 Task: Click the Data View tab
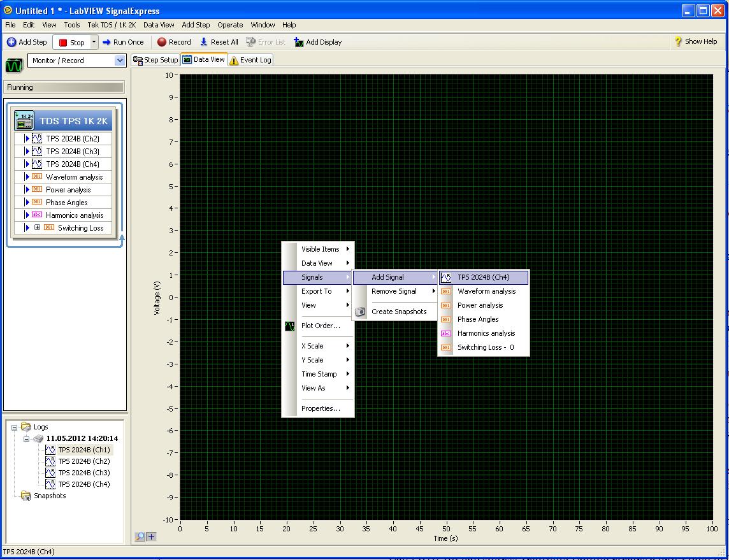(204, 59)
